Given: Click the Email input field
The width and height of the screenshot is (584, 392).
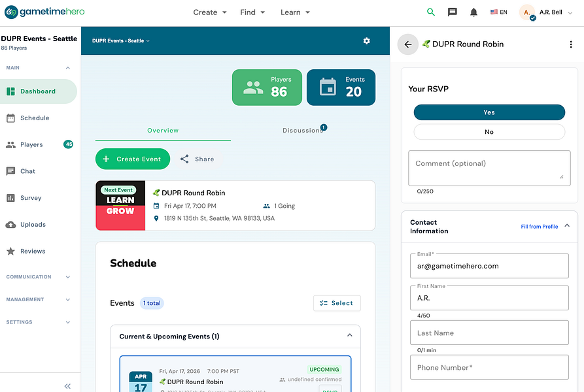Looking at the screenshot, I should [489, 266].
